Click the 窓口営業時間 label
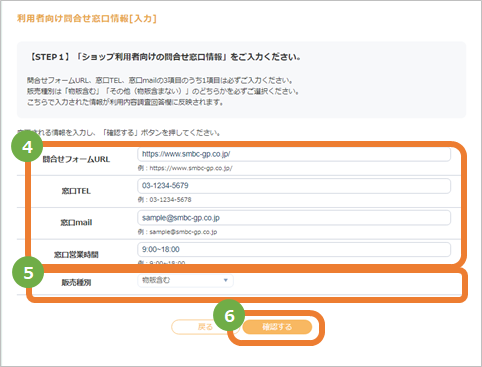This screenshot has width=482, height=367. (x=76, y=255)
